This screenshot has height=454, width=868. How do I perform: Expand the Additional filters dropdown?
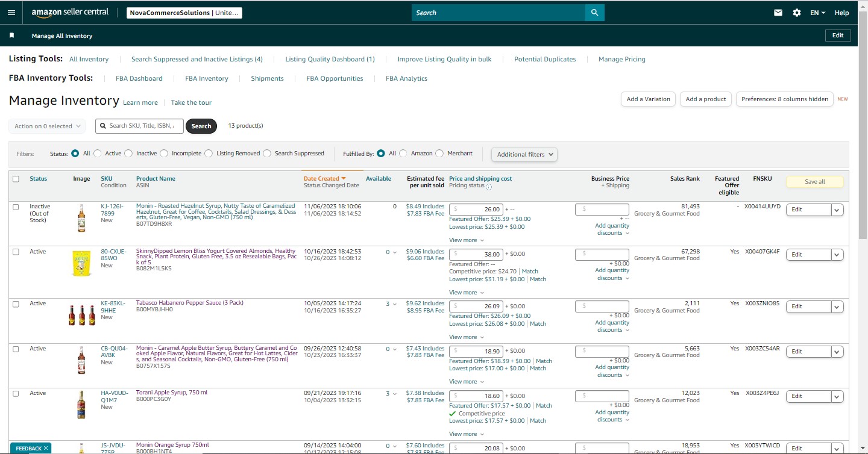click(x=524, y=155)
